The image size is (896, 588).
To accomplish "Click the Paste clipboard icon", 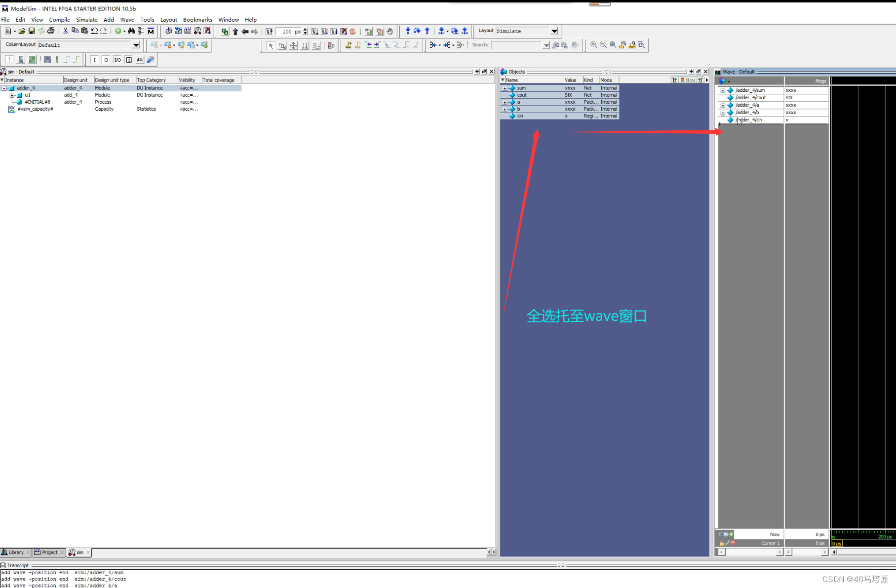I will pyautogui.click(x=84, y=31).
